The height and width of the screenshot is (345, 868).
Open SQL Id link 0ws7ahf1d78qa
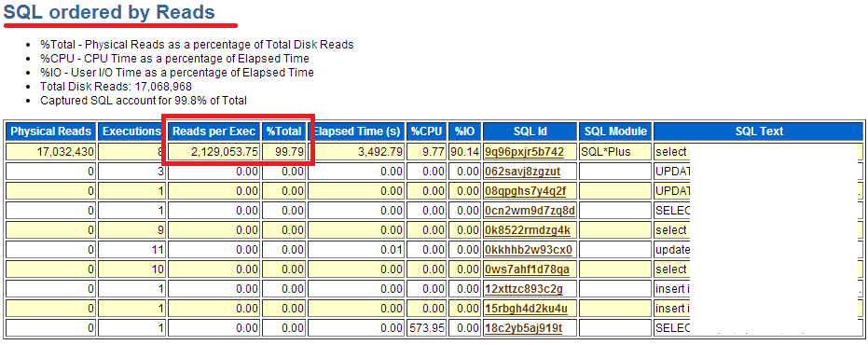(x=527, y=269)
